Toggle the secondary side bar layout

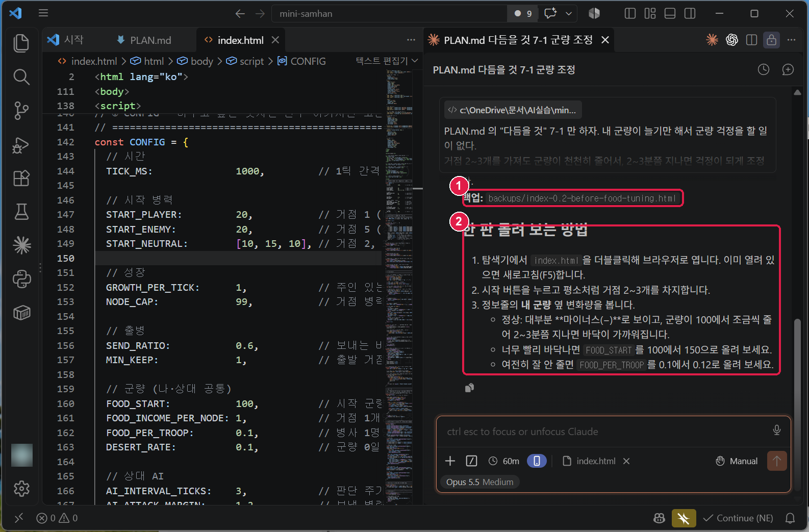pos(690,14)
